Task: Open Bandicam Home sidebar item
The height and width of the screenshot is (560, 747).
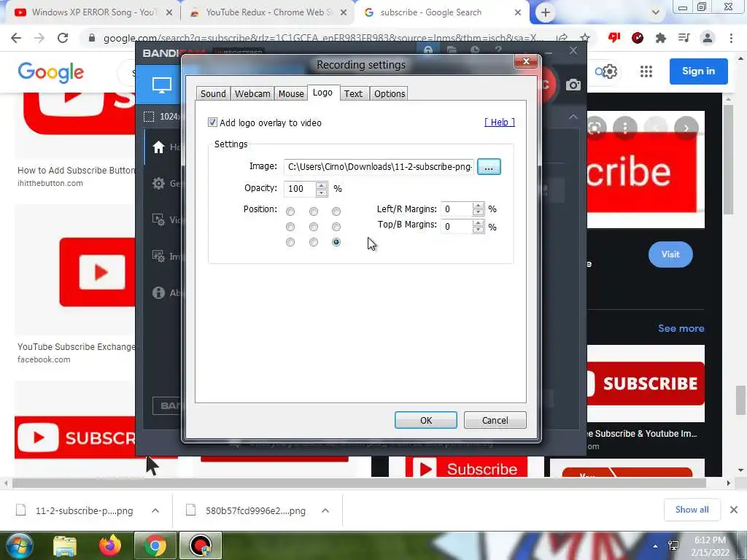Action: point(158,147)
